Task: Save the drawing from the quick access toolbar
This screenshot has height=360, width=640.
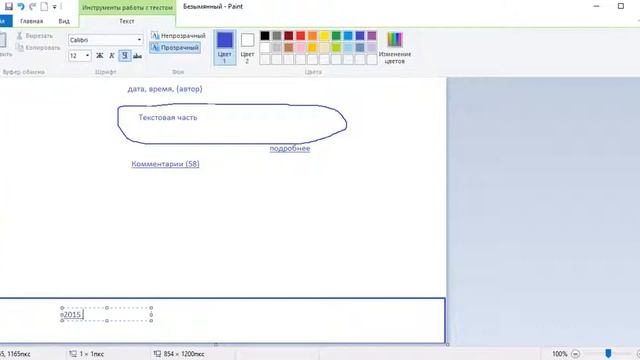Action: [x=9, y=6]
